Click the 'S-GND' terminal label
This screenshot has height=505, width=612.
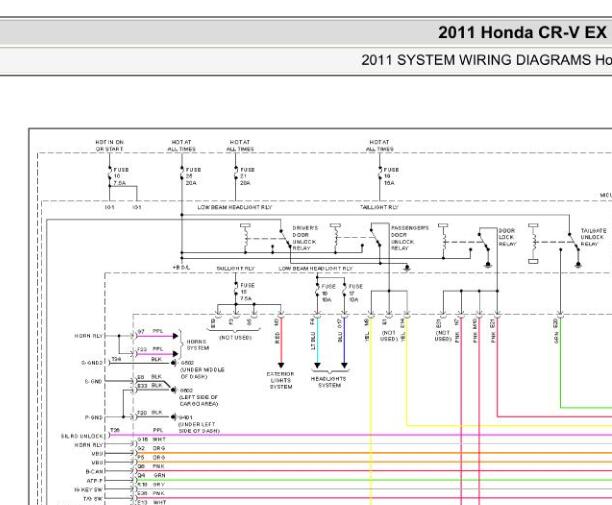pyautogui.click(x=93, y=381)
